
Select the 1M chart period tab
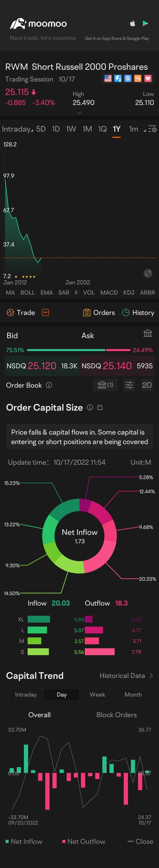pyautogui.click(x=87, y=129)
